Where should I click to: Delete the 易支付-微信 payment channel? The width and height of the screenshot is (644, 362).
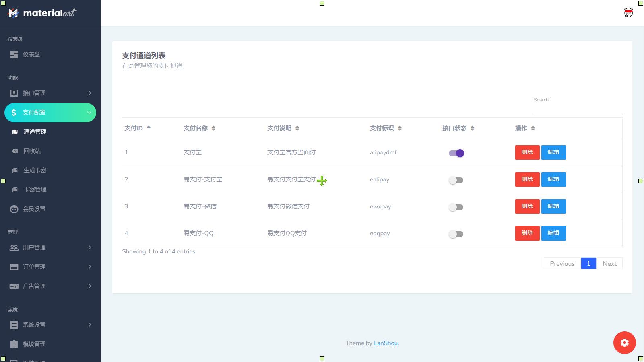tap(527, 206)
